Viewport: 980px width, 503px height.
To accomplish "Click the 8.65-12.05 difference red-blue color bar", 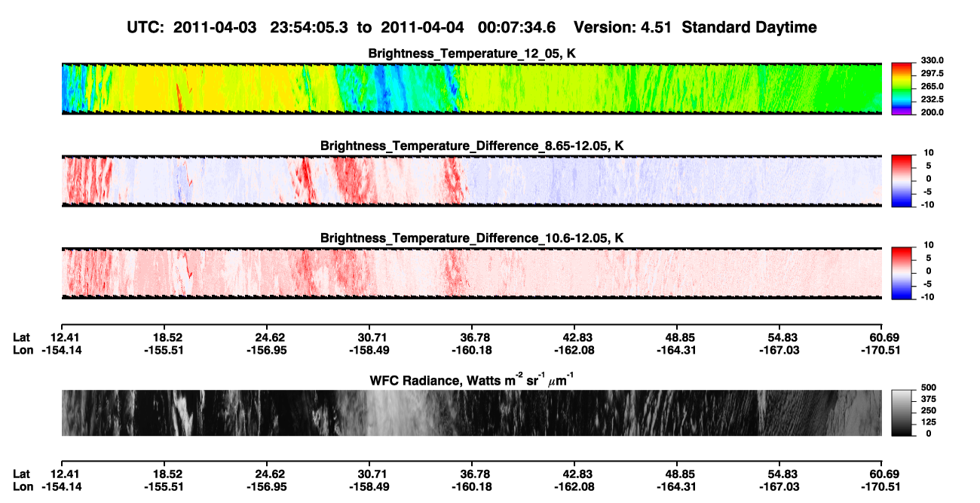I will [902, 181].
